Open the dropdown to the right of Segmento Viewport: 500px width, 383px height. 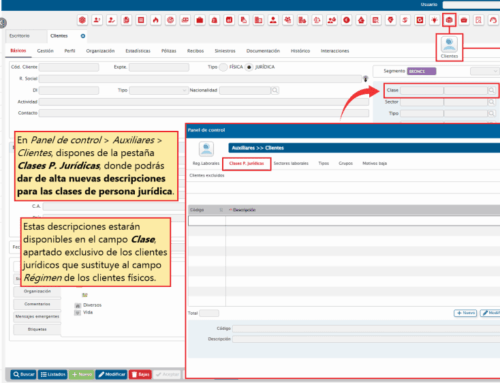pyautogui.click(x=485, y=71)
